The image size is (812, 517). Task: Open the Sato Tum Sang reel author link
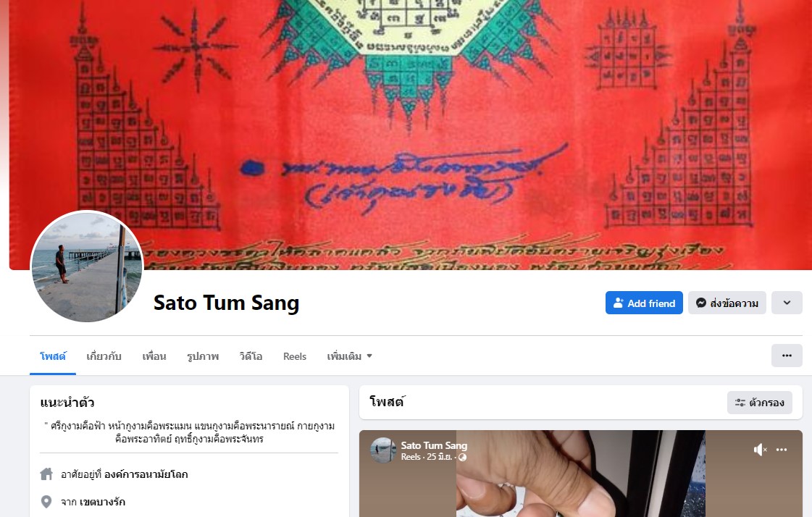(x=434, y=445)
